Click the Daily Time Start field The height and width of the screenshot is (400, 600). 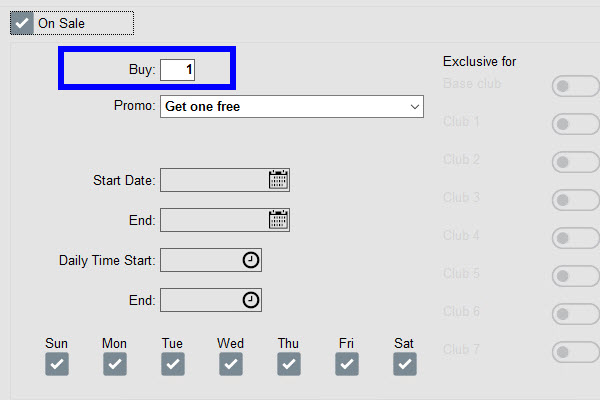[200, 260]
